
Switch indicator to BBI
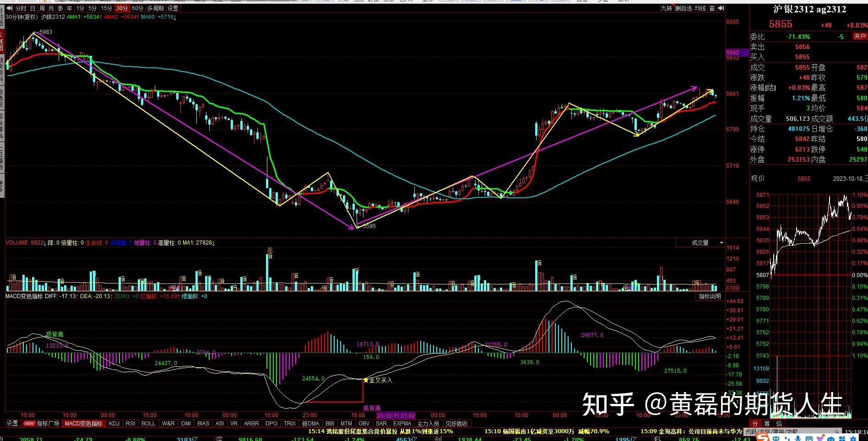coord(330,424)
